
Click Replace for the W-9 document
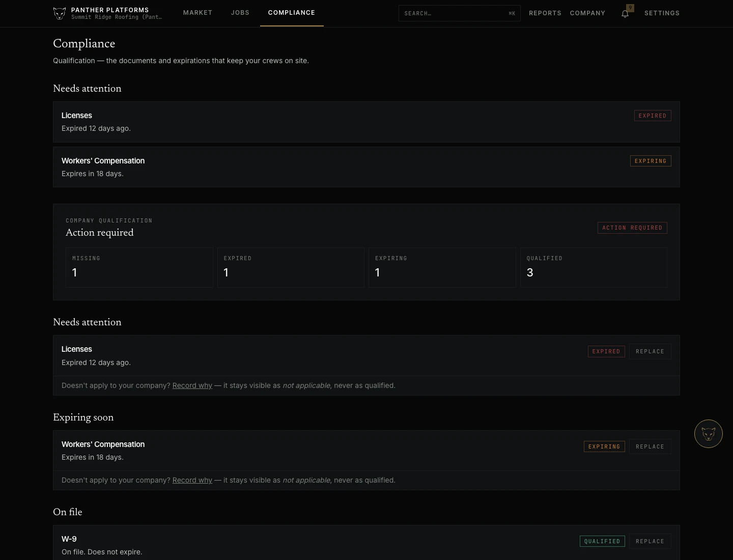pyautogui.click(x=650, y=541)
